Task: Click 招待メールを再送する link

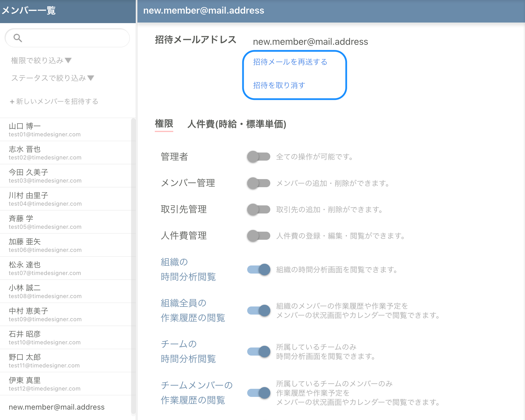Action: [290, 62]
